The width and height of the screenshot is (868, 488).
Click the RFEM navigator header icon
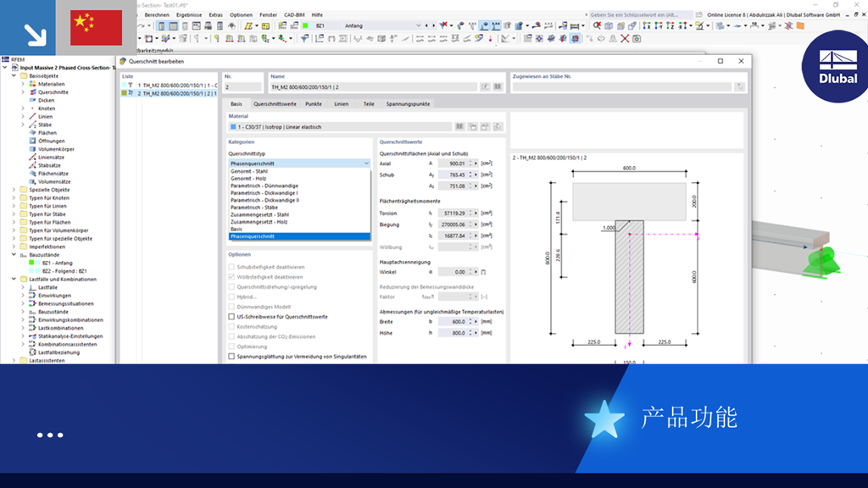6,59
